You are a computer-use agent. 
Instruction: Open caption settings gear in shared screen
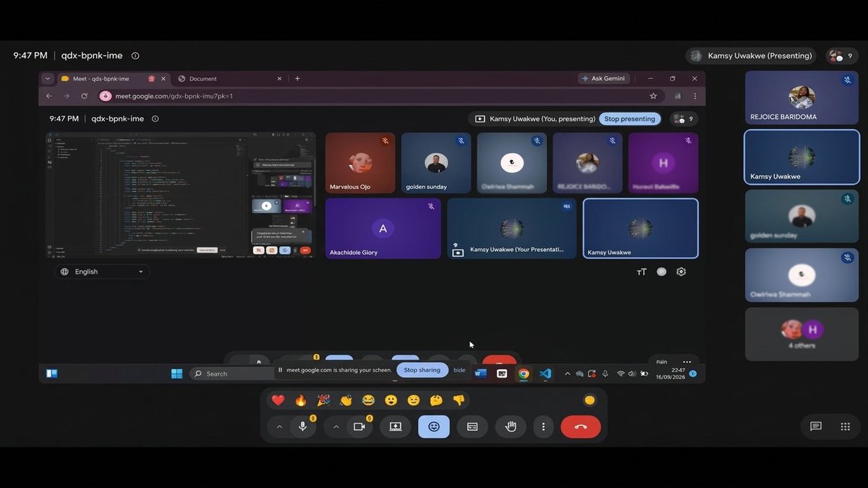(681, 272)
